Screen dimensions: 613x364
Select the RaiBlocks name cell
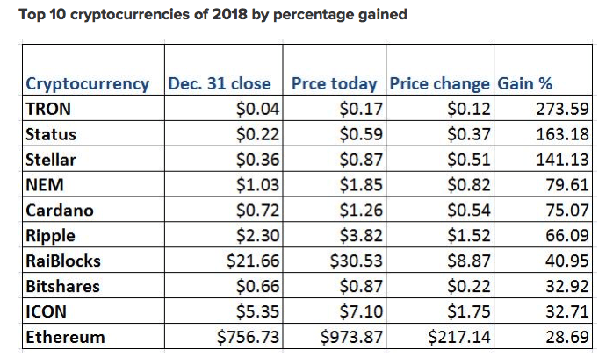click(x=63, y=261)
